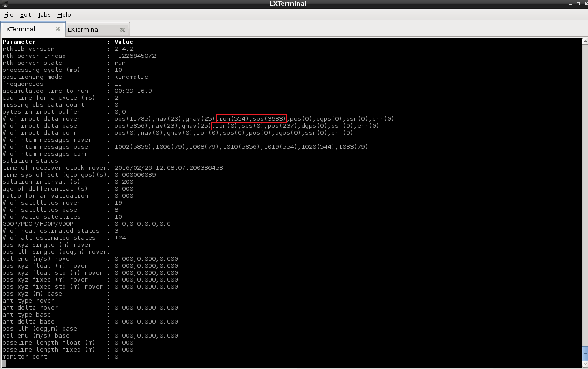Click the scrollbar up arrow
Viewport: 588px width, 369px height.
(585, 41)
